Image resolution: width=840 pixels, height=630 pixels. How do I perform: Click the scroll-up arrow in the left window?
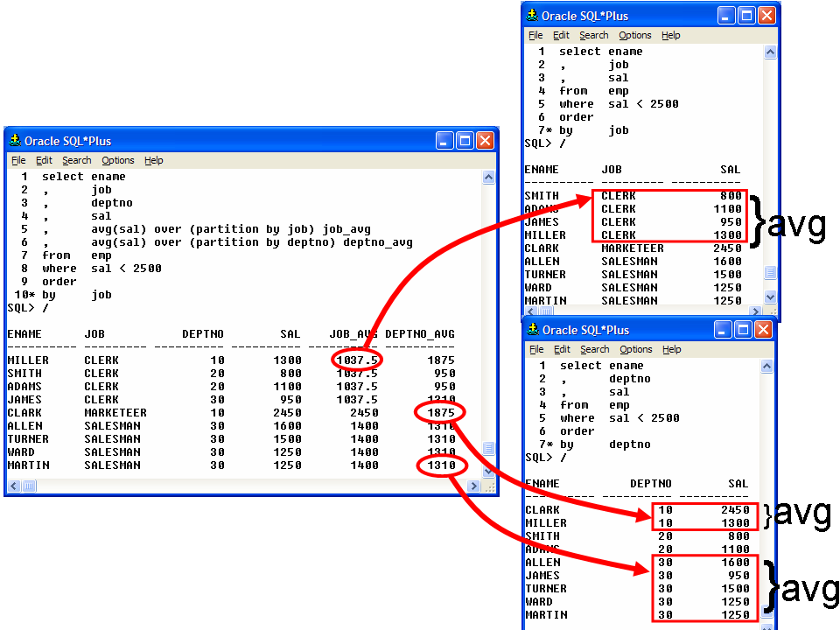[488, 178]
